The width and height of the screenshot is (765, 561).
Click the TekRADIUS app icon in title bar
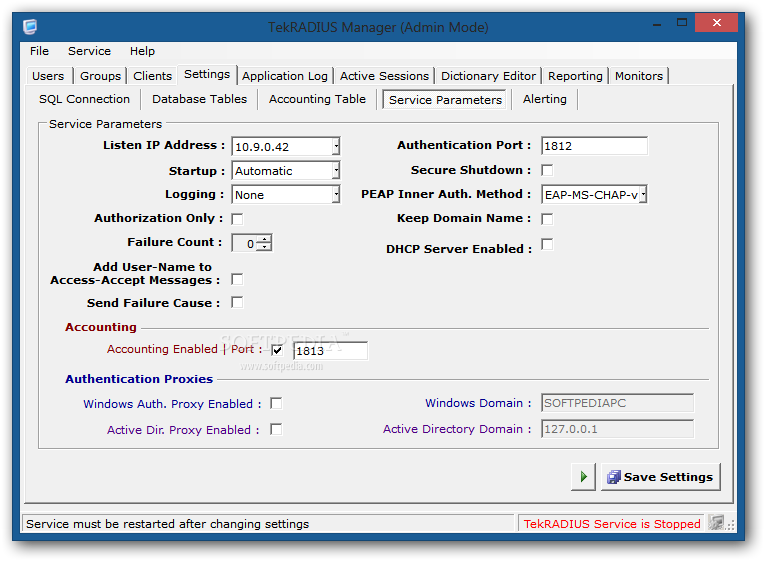[x=30, y=26]
